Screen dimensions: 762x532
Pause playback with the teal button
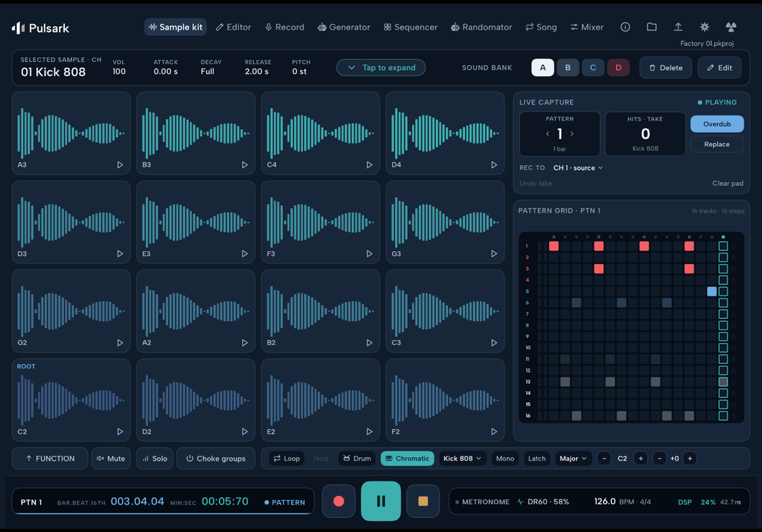[x=381, y=501]
